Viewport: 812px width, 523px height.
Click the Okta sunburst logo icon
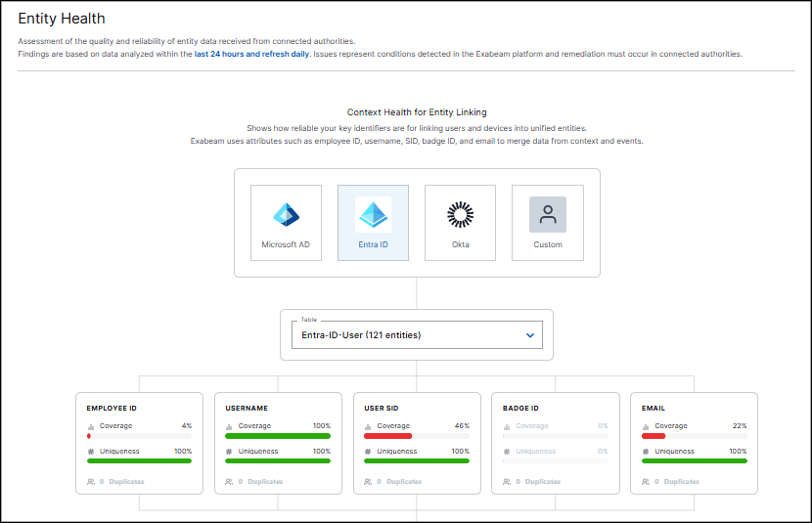pyautogui.click(x=461, y=215)
